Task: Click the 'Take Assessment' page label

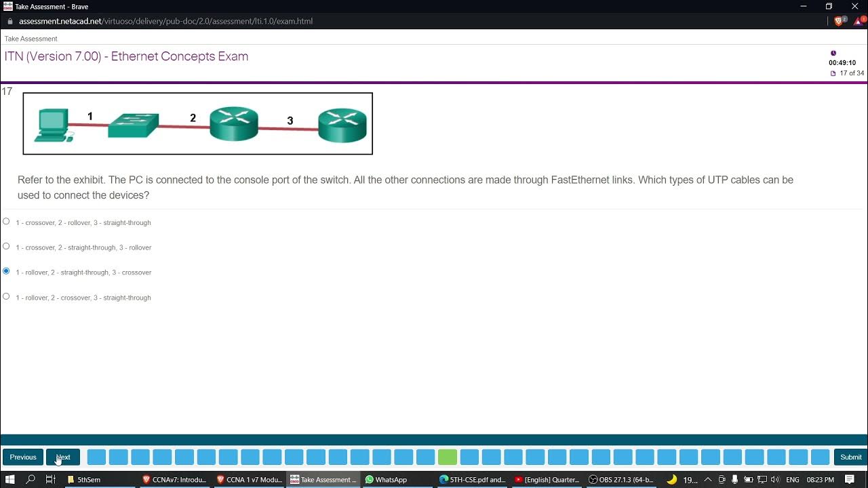Action: coord(31,39)
